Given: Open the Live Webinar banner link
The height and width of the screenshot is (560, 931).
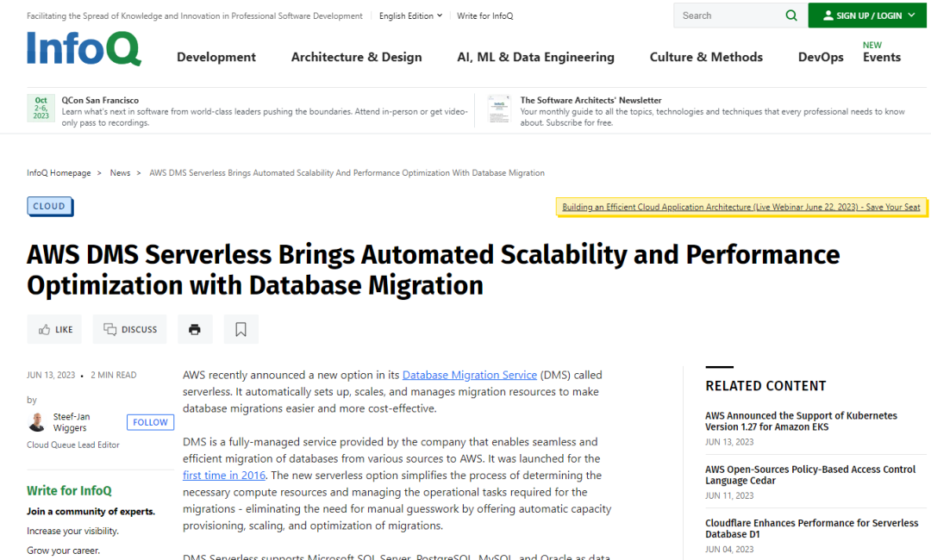Looking at the screenshot, I should tap(741, 207).
